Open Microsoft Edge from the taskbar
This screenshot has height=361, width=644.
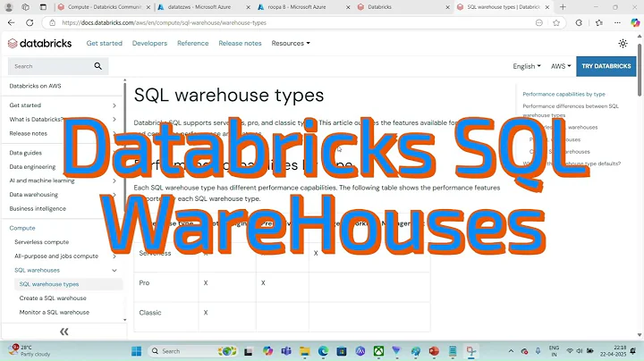point(323,351)
